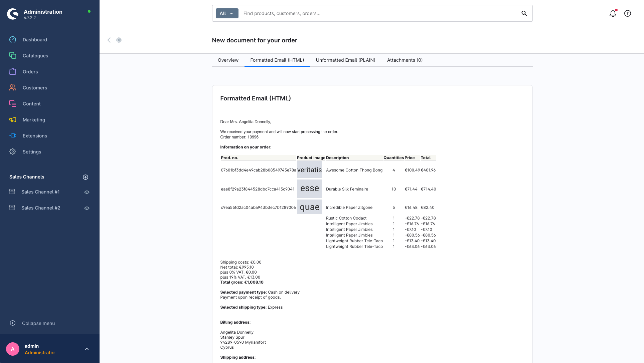Add a new sales channel plus icon
Screen dimensions: 644x363
click(86, 177)
